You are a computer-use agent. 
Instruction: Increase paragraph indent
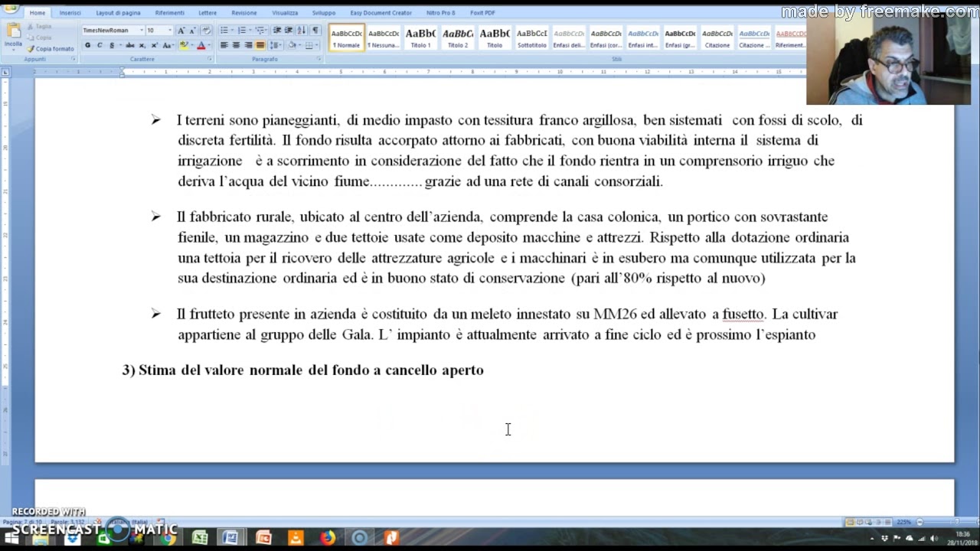point(289,31)
